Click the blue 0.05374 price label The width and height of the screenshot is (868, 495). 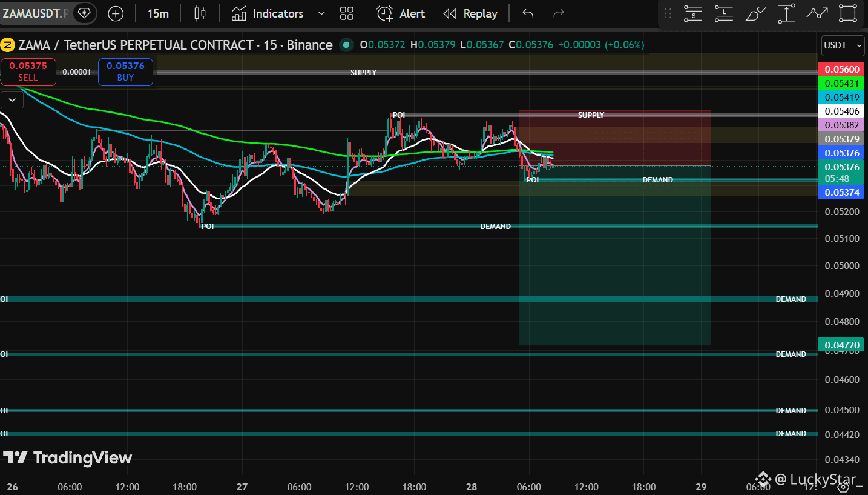pos(841,192)
